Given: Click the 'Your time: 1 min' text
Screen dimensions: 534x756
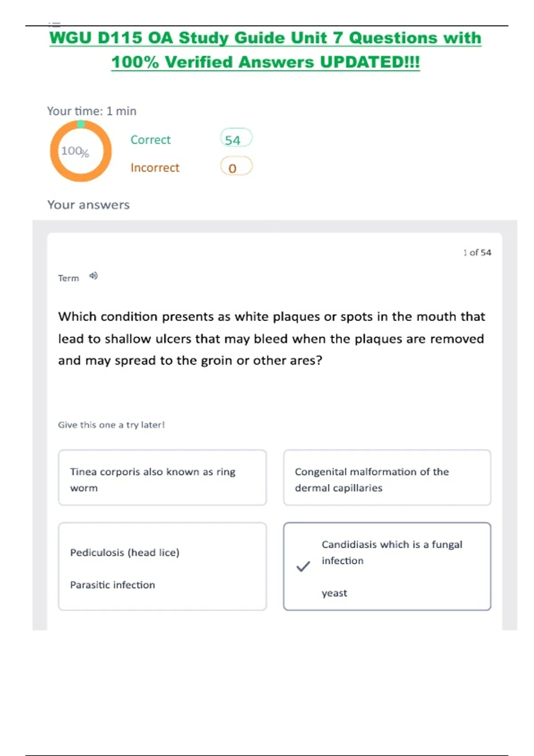Looking at the screenshot, I should coord(92,111).
